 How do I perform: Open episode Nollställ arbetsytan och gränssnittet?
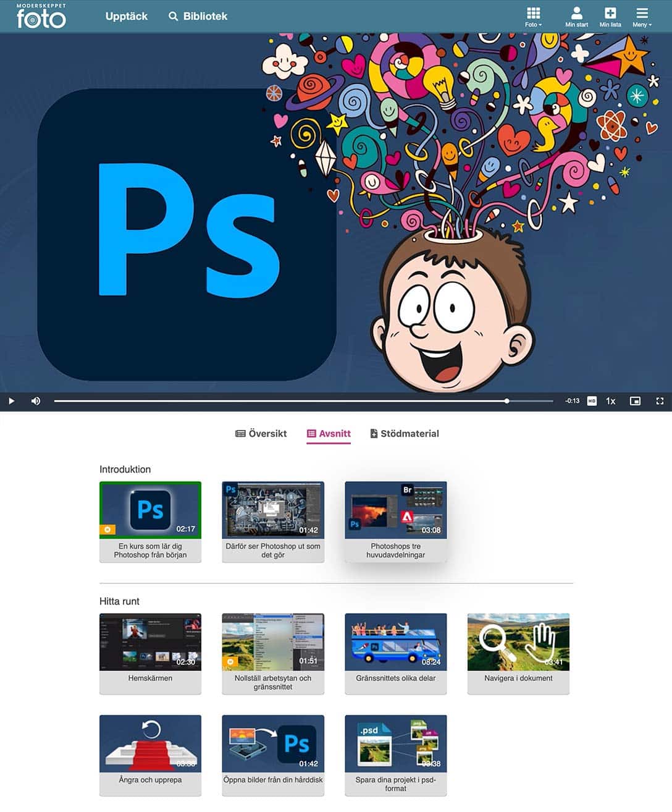click(273, 654)
